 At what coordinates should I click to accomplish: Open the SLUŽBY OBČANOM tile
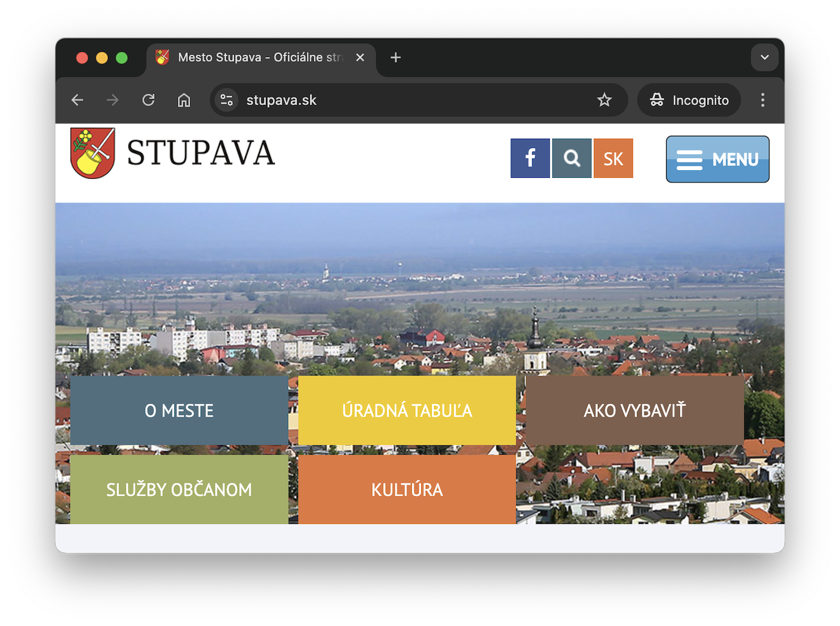(179, 489)
